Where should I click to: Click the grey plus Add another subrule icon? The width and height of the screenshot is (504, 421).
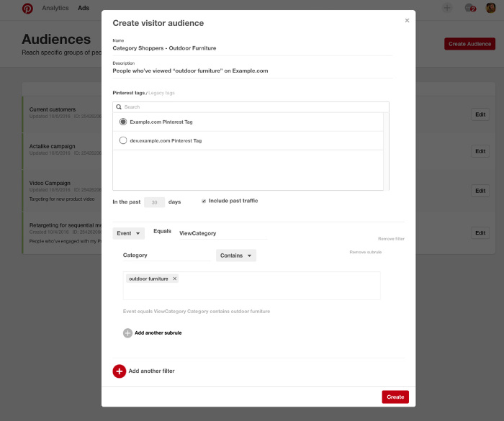pyautogui.click(x=127, y=333)
